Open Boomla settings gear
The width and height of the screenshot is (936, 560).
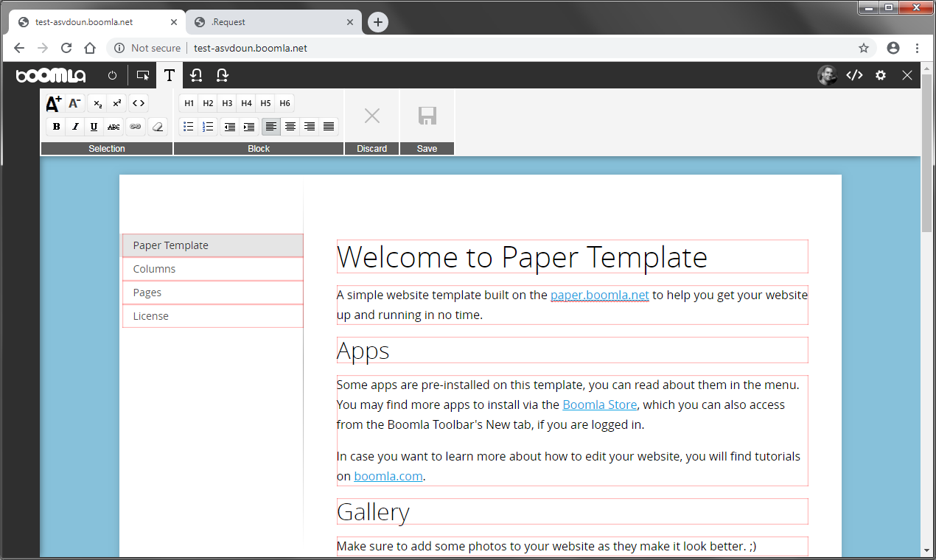click(x=881, y=75)
